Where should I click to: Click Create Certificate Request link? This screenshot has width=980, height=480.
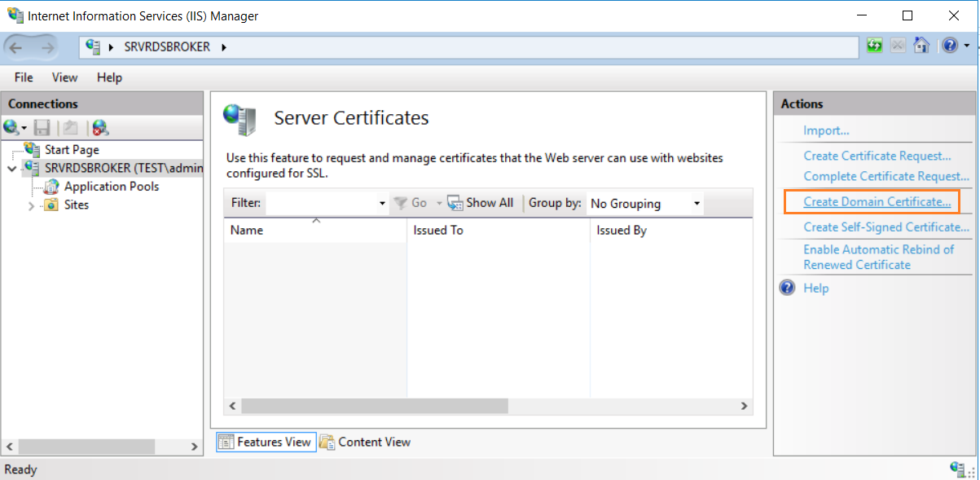(x=877, y=156)
